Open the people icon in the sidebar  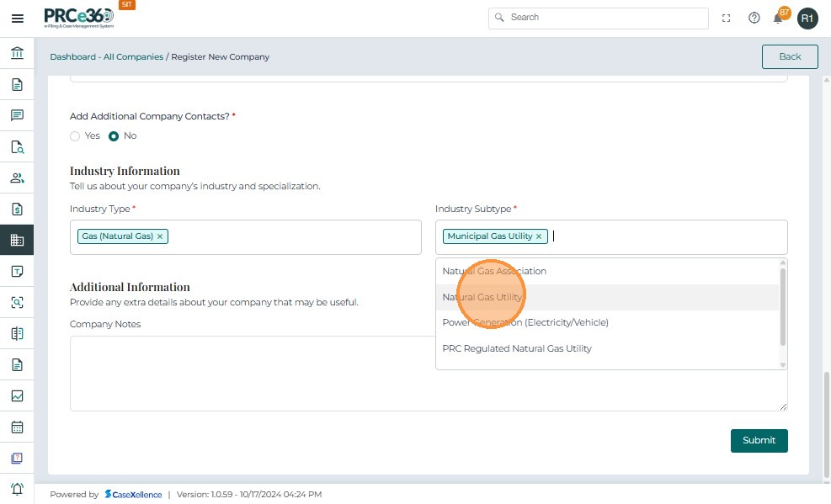(x=17, y=178)
